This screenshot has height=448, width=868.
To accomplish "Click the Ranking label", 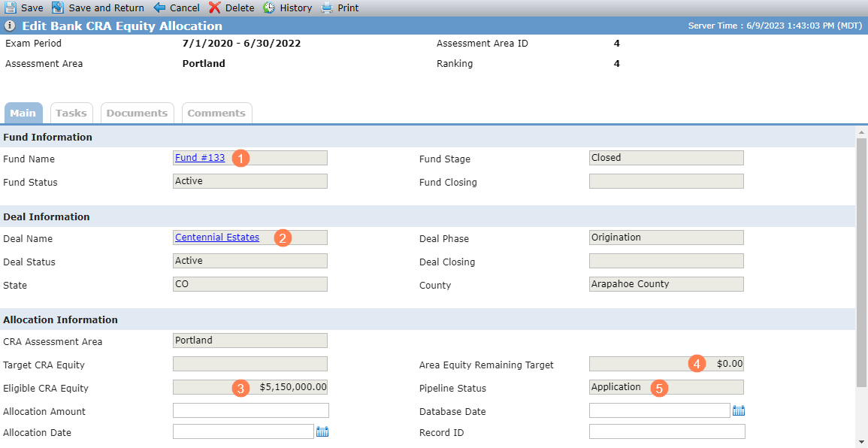I will 455,64.
